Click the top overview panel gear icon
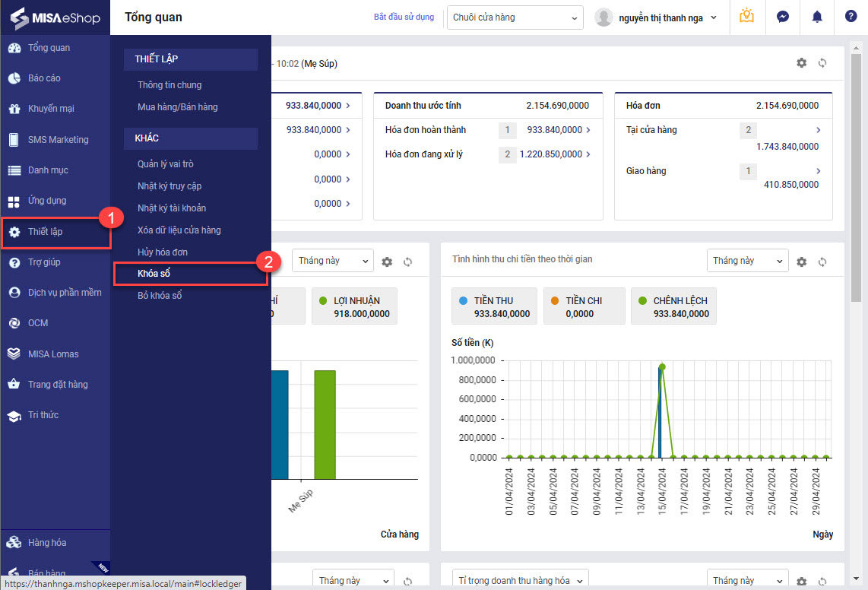This screenshot has width=868, height=590. tap(802, 63)
